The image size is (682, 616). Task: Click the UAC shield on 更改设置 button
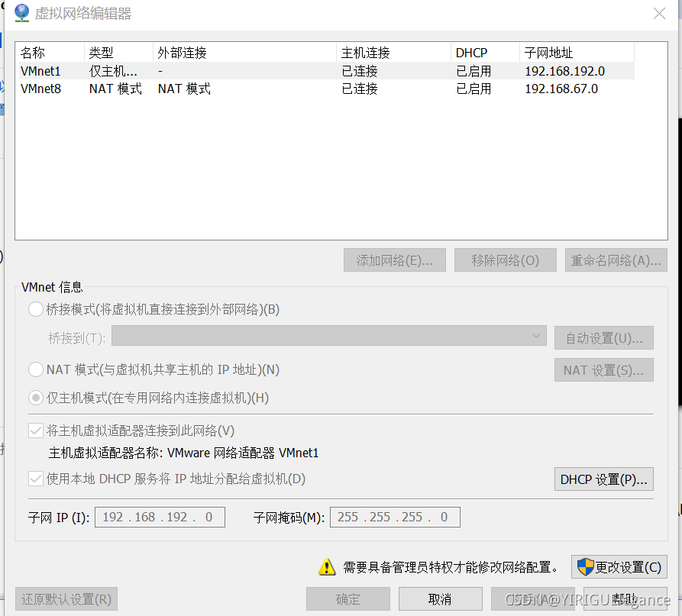(x=587, y=567)
